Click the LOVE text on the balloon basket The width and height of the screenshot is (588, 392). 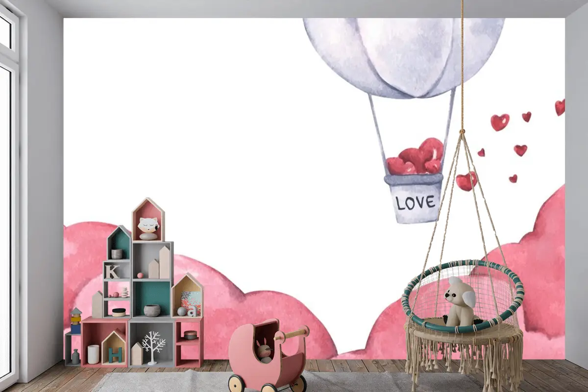tap(415, 202)
